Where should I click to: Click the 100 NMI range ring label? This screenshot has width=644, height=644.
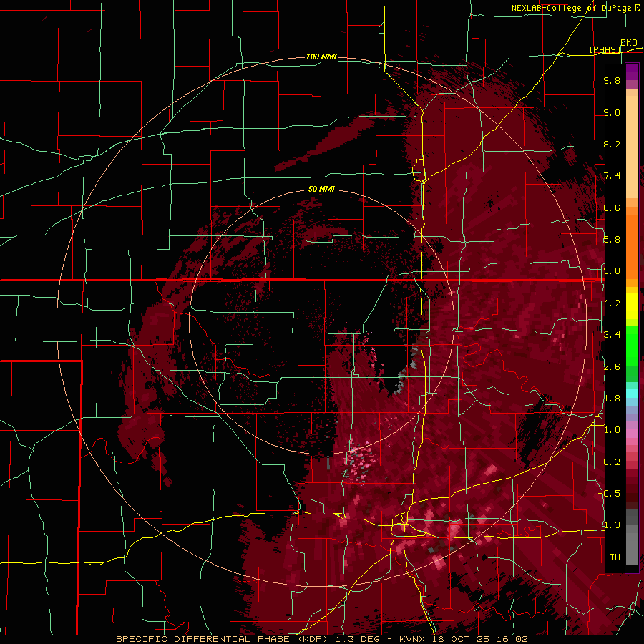tap(321, 57)
